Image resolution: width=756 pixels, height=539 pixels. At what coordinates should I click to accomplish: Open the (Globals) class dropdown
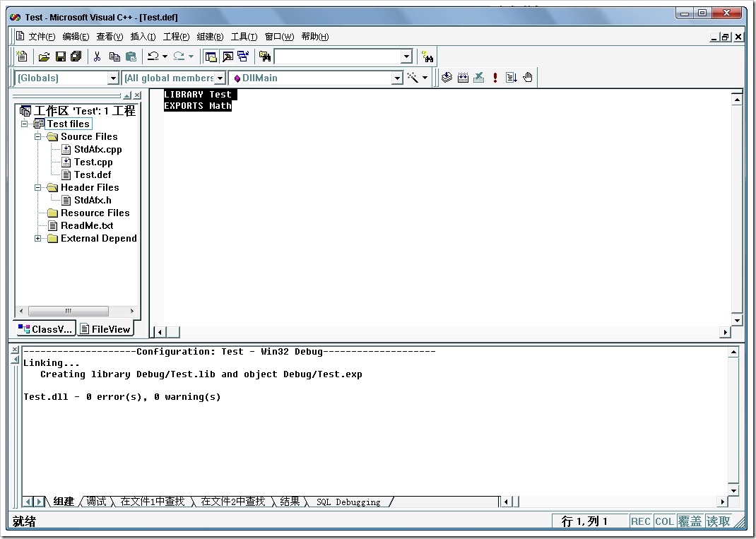(113, 78)
